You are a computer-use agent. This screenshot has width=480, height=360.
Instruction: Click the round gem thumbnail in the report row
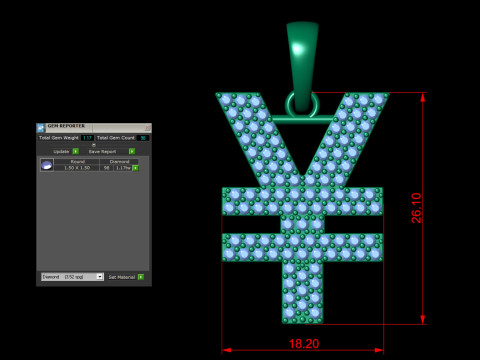(47, 165)
